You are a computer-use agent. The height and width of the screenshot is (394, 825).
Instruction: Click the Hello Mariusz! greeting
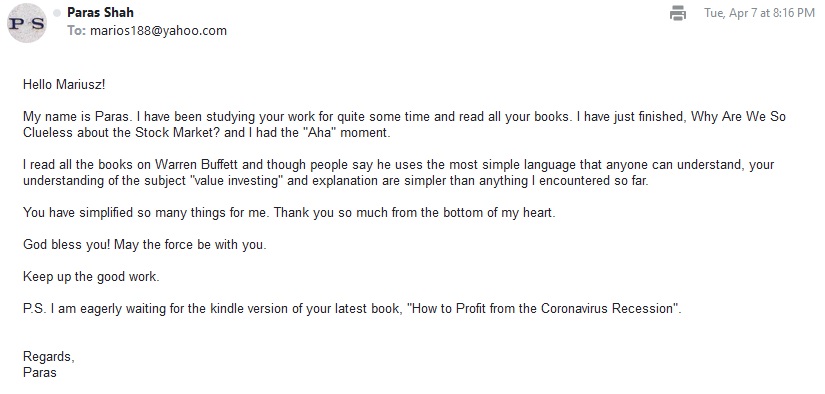(64, 84)
